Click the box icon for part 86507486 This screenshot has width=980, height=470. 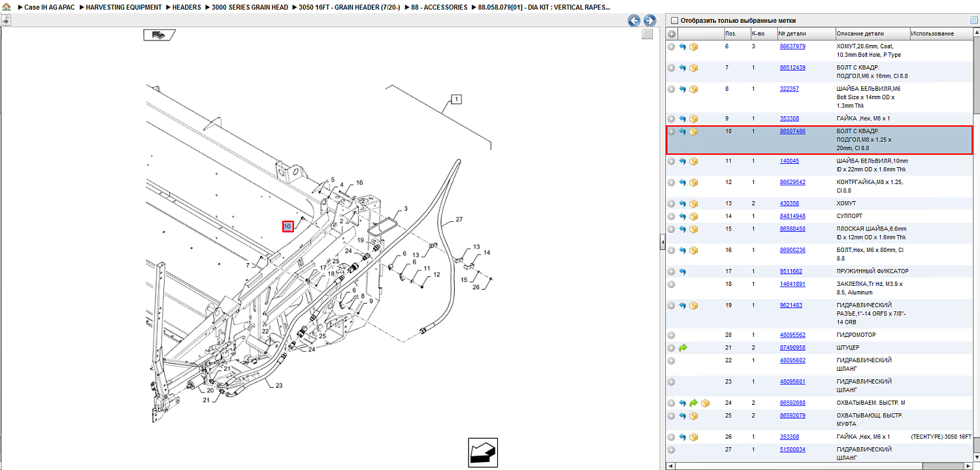[694, 132]
